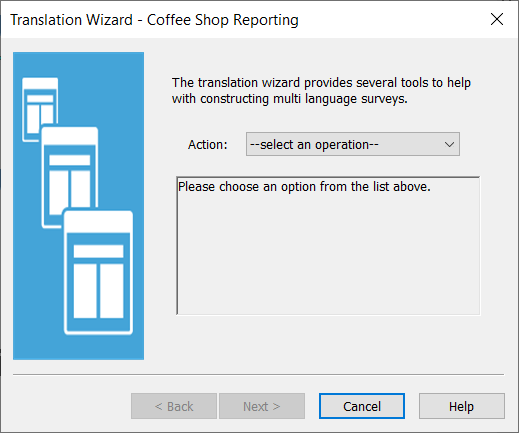The height and width of the screenshot is (433, 519).
Task: Click the wizard introduction description text
Action: click(x=321, y=91)
